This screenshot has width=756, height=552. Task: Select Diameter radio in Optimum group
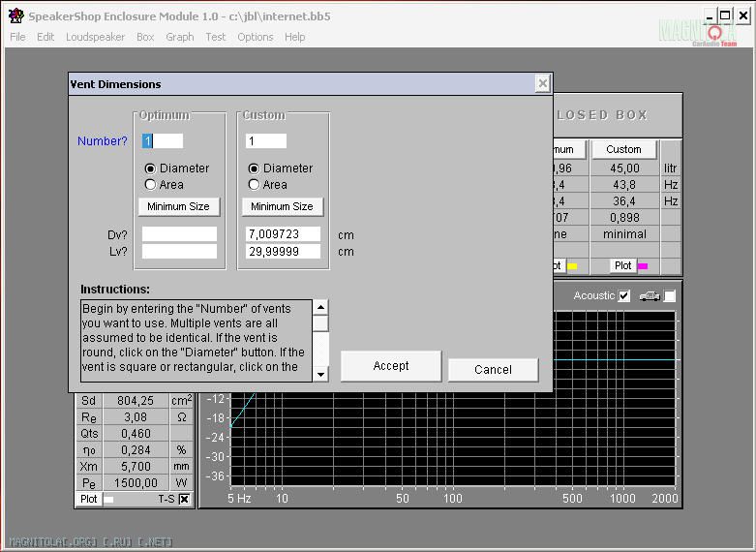click(x=150, y=169)
